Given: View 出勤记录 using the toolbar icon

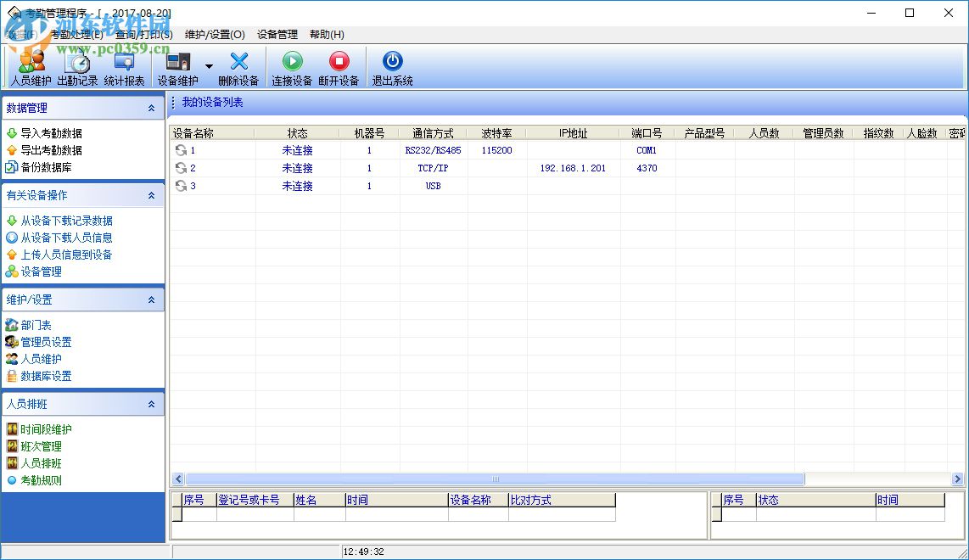Looking at the screenshot, I should (x=78, y=68).
